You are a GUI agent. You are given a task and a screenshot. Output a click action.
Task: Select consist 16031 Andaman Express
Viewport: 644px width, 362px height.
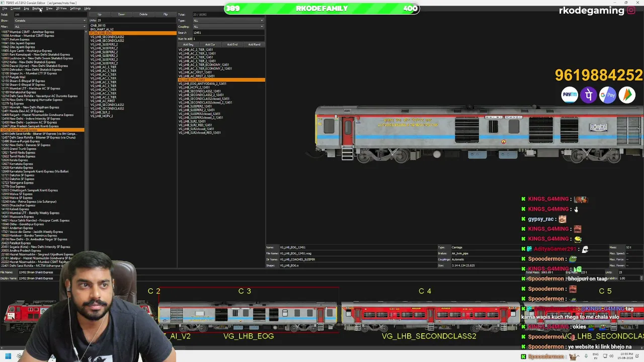(18, 228)
